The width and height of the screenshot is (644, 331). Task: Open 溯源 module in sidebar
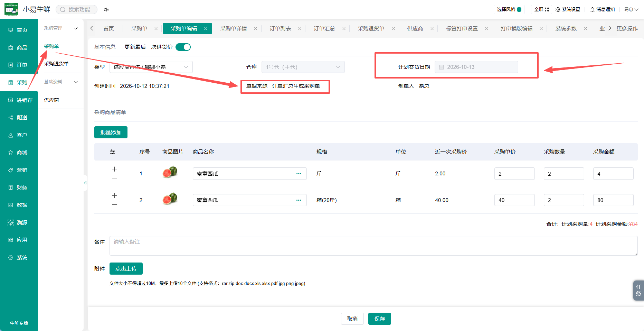(x=19, y=223)
